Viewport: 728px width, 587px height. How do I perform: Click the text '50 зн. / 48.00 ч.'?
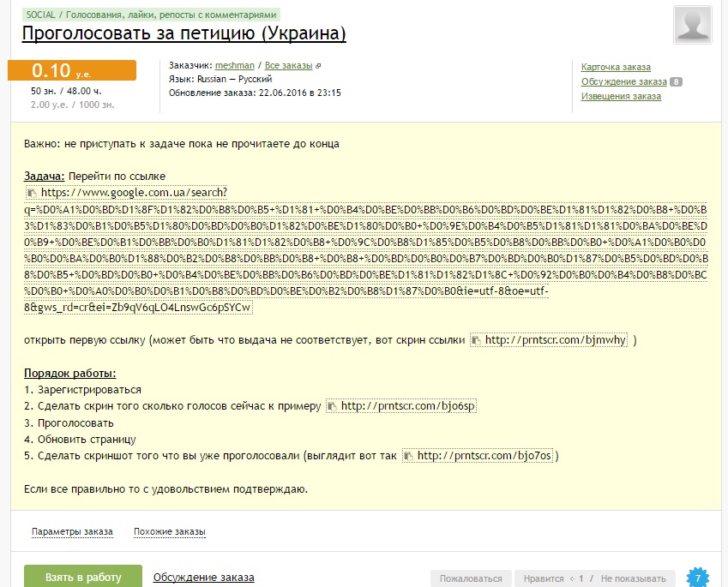(66, 91)
